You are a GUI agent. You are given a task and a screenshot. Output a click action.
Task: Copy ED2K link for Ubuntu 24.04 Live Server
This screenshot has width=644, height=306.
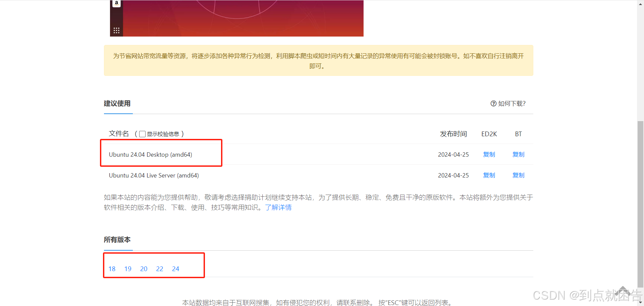(x=489, y=175)
